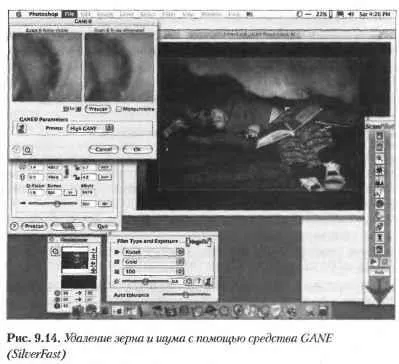The height and width of the screenshot is (364, 399).
Task: Toggle the proportion lock chain icon
Action: pos(66,171)
